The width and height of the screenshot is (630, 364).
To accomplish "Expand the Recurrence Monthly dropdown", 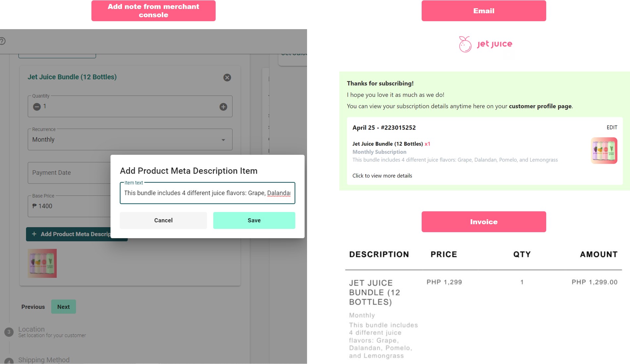I will pyautogui.click(x=130, y=139).
